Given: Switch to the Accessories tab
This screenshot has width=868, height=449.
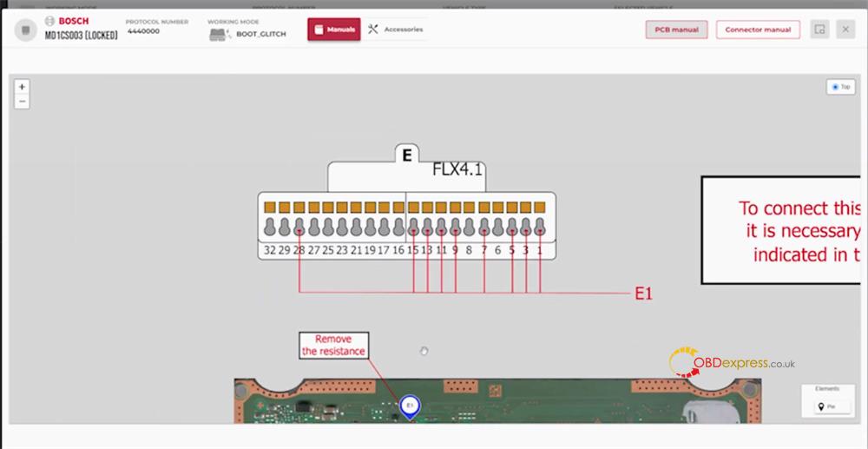Looking at the screenshot, I should point(395,30).
